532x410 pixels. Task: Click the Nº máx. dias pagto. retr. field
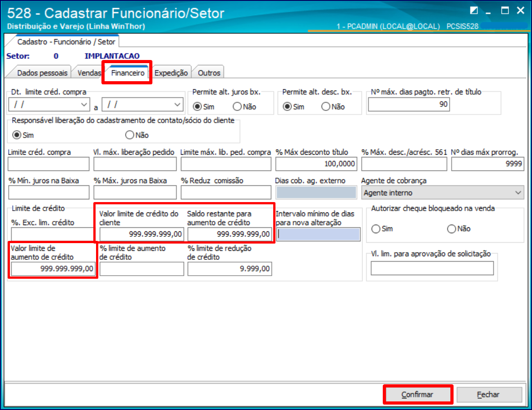click(x=409, y=105)
